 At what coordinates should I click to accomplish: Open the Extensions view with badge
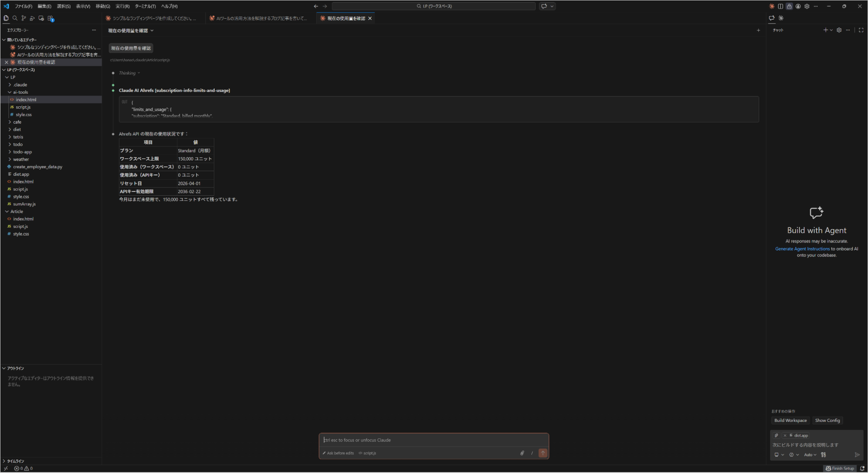pyautogui.click(x=50, y=18)
